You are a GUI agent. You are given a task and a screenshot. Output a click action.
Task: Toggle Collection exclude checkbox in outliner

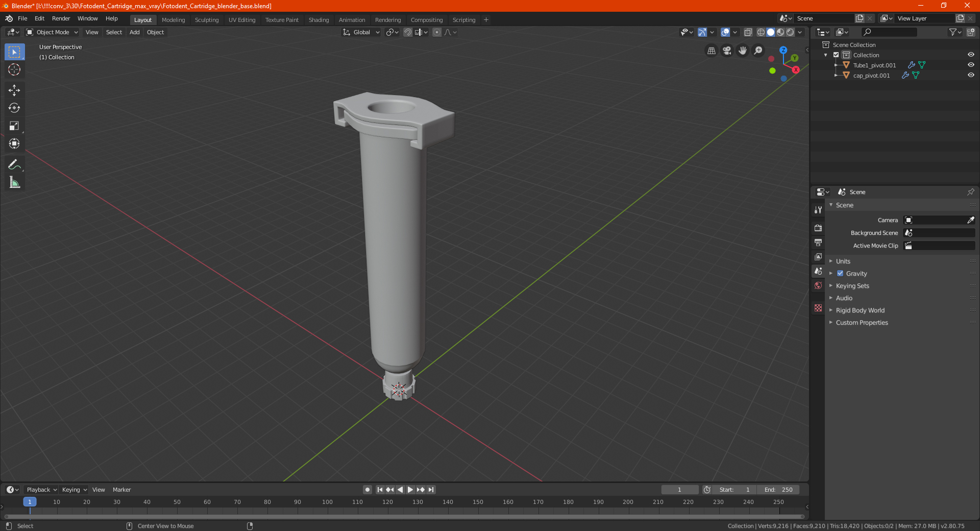tap(836, 55)
